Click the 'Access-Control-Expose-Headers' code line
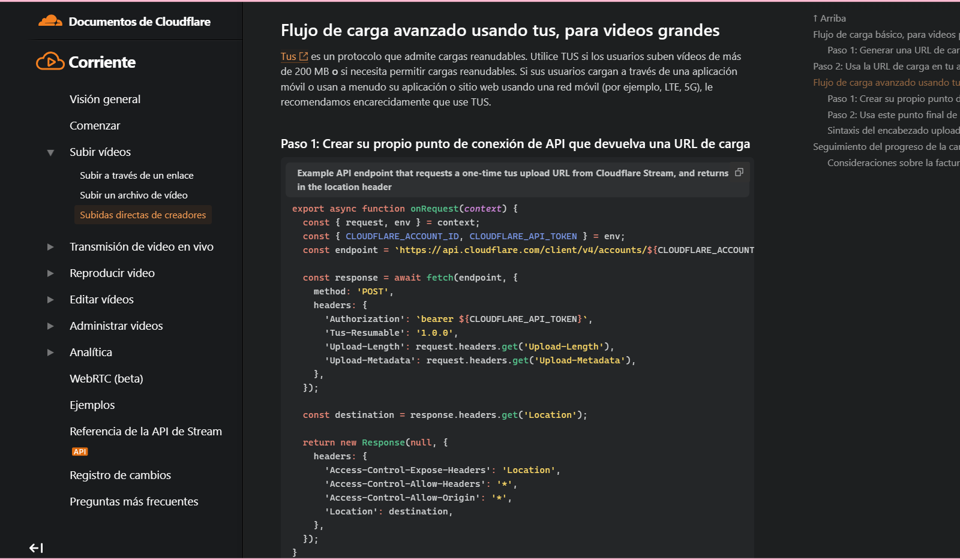Screen dimensions: 960x560 tap(442, 470)
